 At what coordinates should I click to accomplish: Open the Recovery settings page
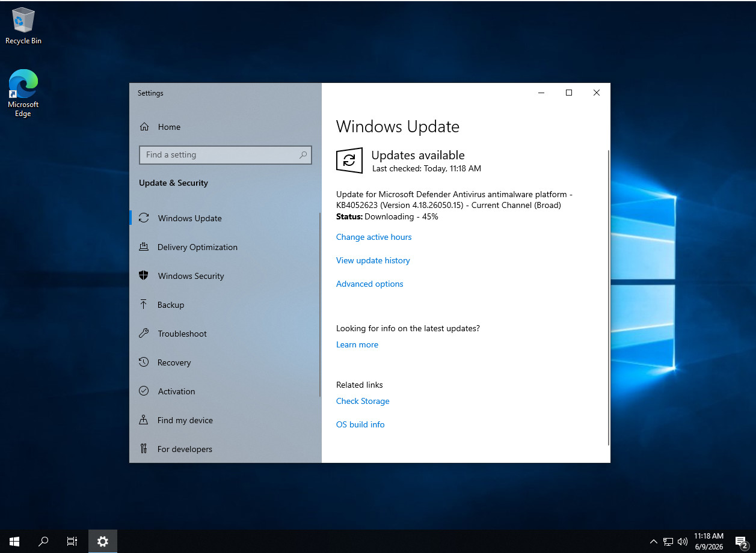226,362
